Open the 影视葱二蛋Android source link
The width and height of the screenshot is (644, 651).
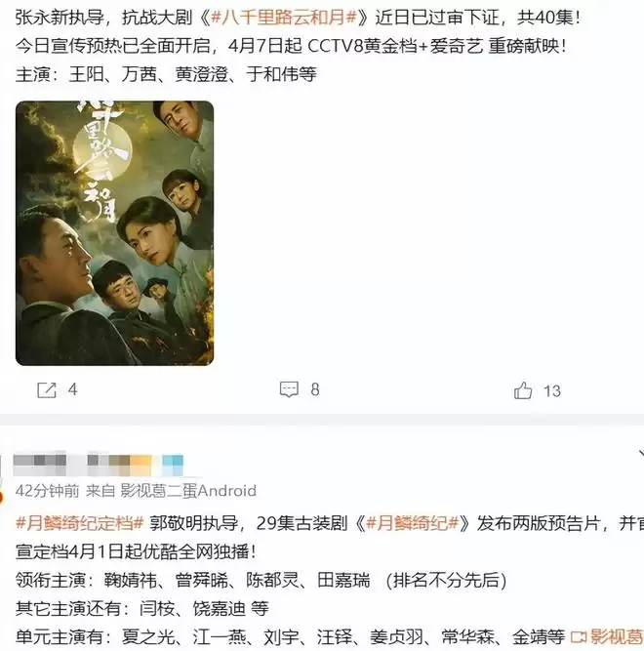188,491
